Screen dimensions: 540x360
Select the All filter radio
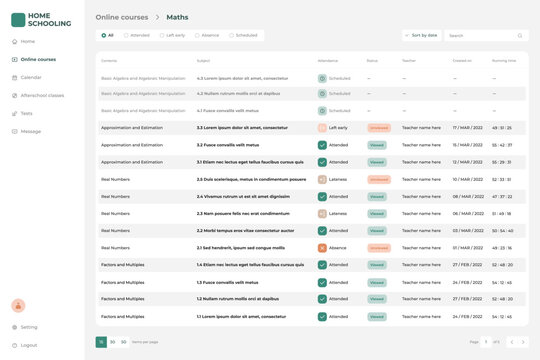(x=104, y=35)
